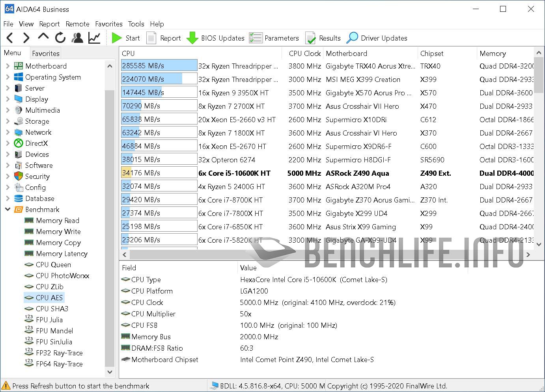This screenshot has width=545, height=392.
Task: Select the FPU Julia benchmark
Action: pos(49,320)
